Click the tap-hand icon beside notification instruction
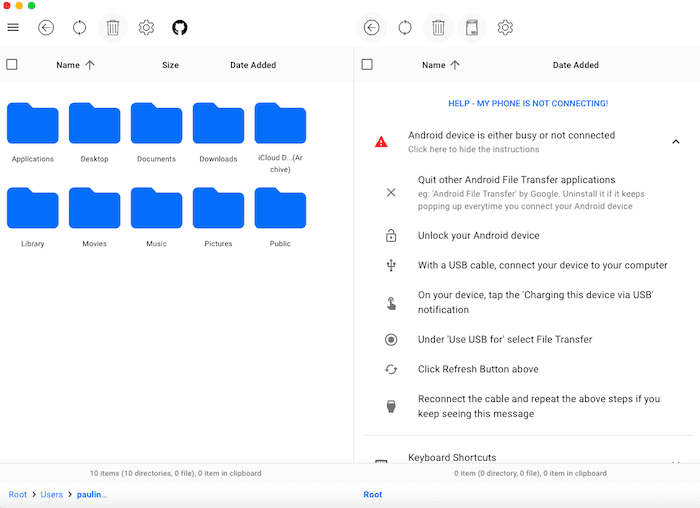 391,303
